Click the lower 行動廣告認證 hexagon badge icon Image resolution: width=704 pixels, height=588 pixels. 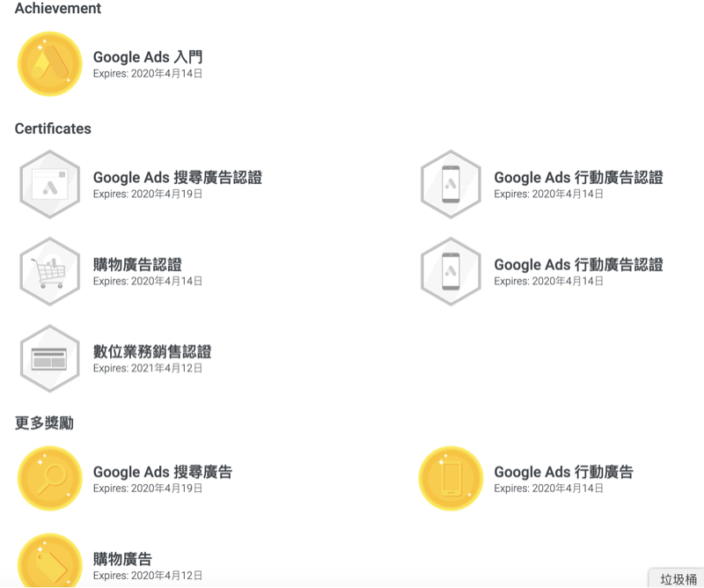[451, 270]
